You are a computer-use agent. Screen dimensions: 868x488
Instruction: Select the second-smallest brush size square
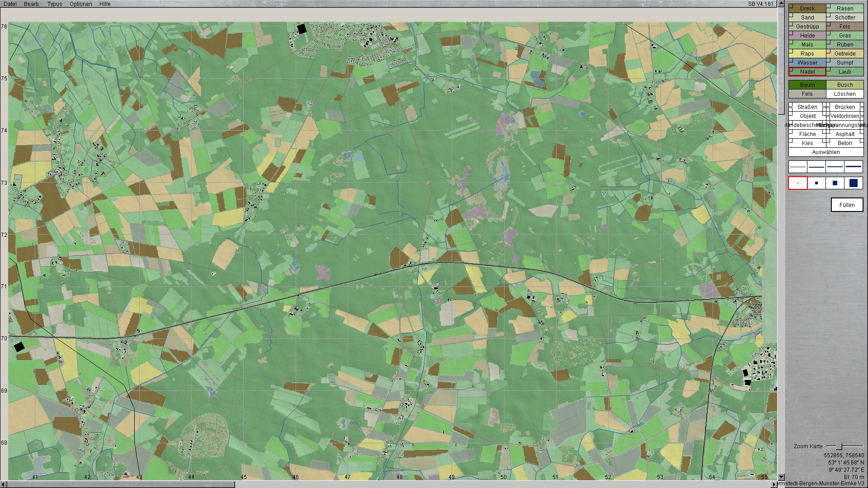tap(816, 183)
